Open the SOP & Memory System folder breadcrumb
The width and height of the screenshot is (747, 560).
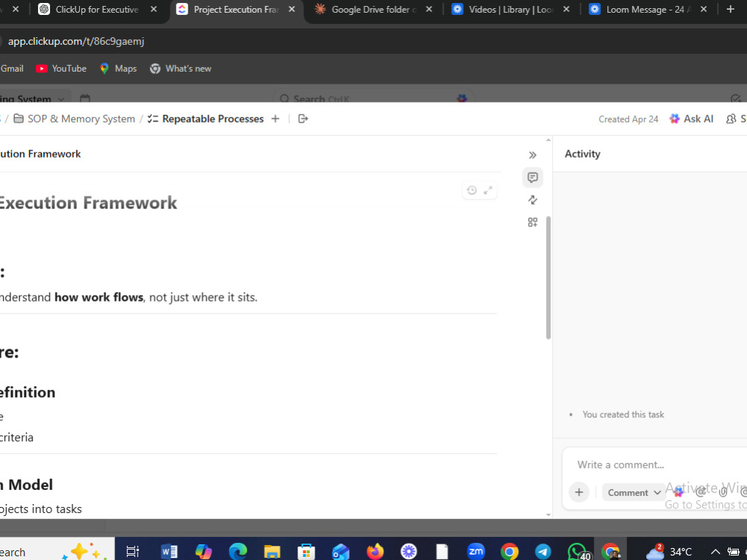click(x=74, y=119)
